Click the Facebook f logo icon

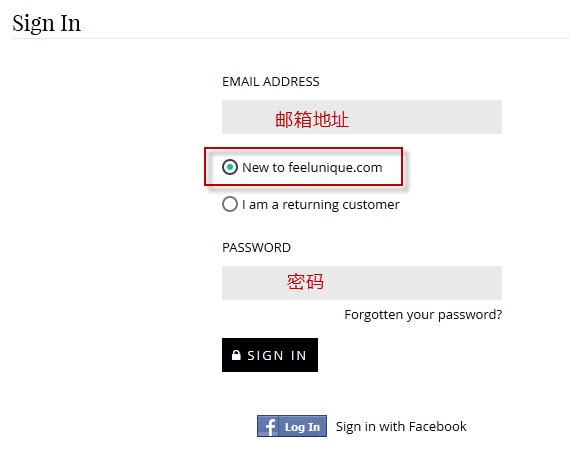268,426
